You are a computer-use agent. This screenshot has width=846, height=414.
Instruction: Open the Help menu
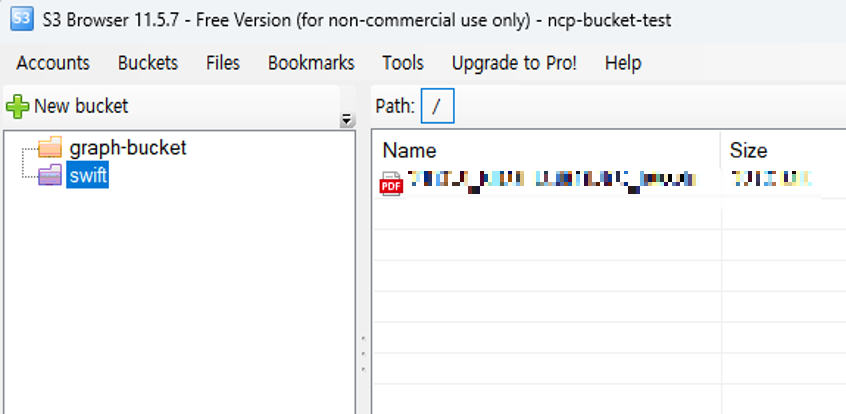coord(623,63)
